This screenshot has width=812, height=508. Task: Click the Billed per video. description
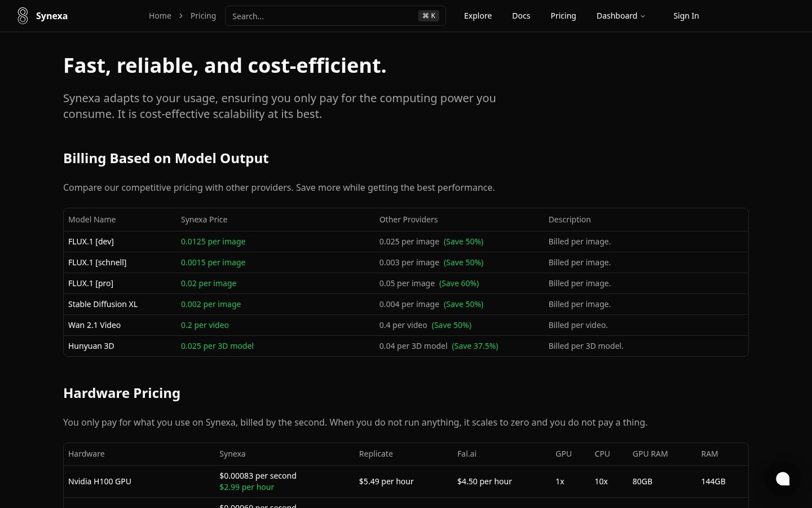(x=578, y=325)
